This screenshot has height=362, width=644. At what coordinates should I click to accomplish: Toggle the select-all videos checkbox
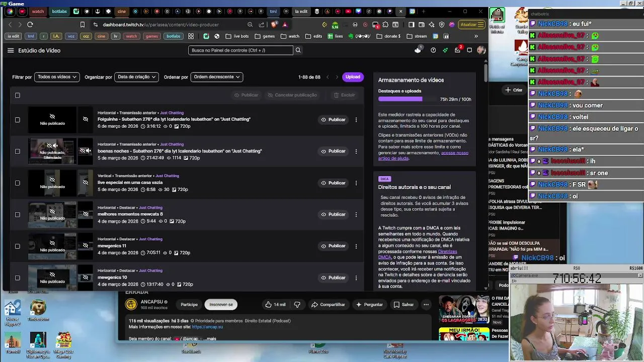point(17,95)
